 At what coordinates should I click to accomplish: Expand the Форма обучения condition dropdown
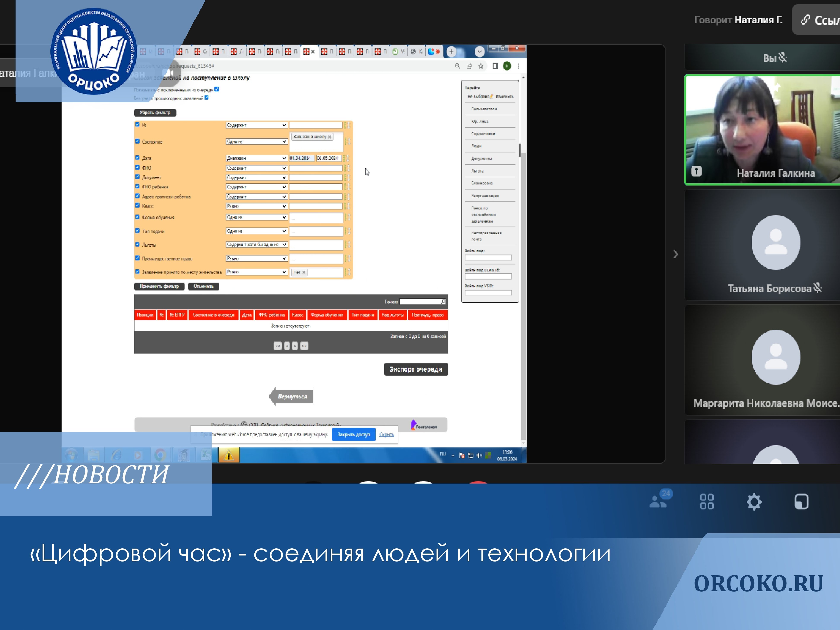pyautogui.click(x=256, y=217)
